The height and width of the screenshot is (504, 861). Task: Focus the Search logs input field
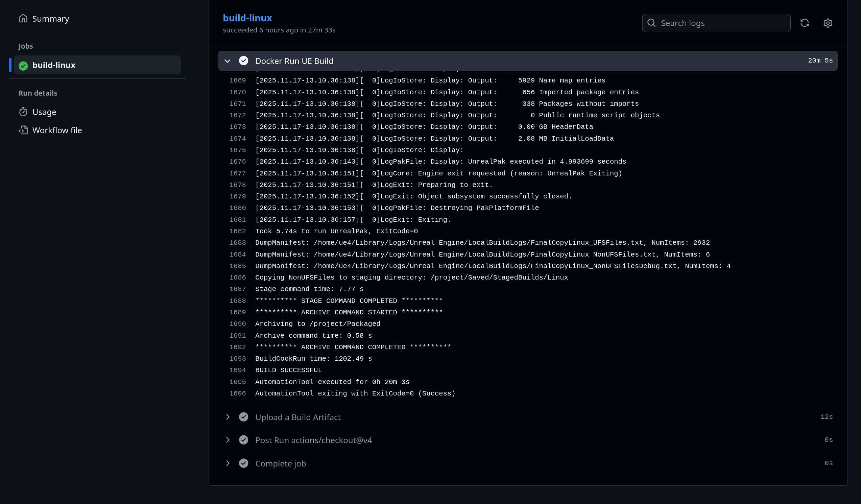(721, 23)
